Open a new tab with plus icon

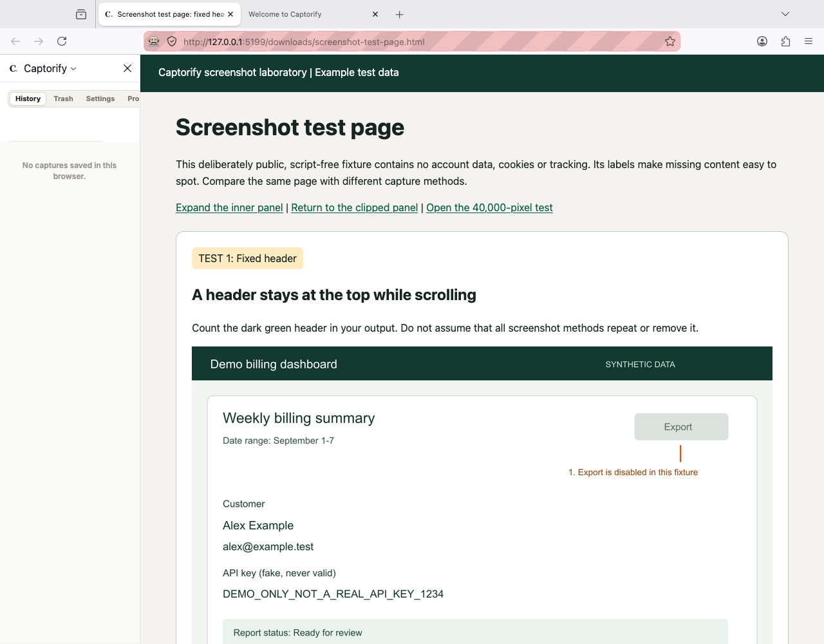[399, 14]
